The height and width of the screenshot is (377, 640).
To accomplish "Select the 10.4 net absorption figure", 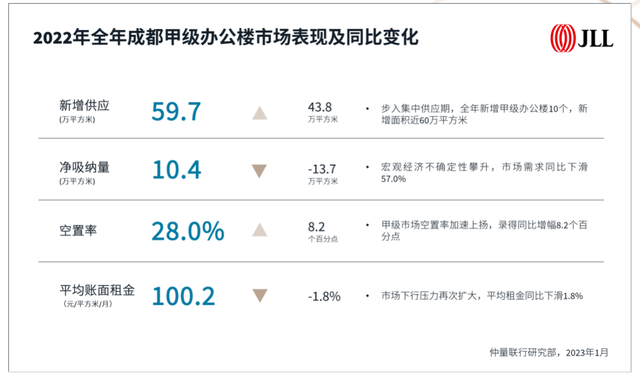I will (176, 170).
